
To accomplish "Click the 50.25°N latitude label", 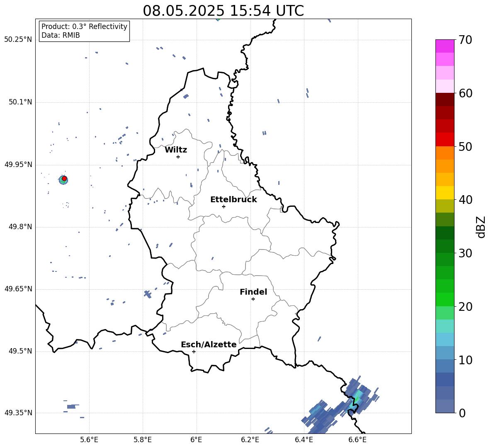I will click(x=18, y=40).
